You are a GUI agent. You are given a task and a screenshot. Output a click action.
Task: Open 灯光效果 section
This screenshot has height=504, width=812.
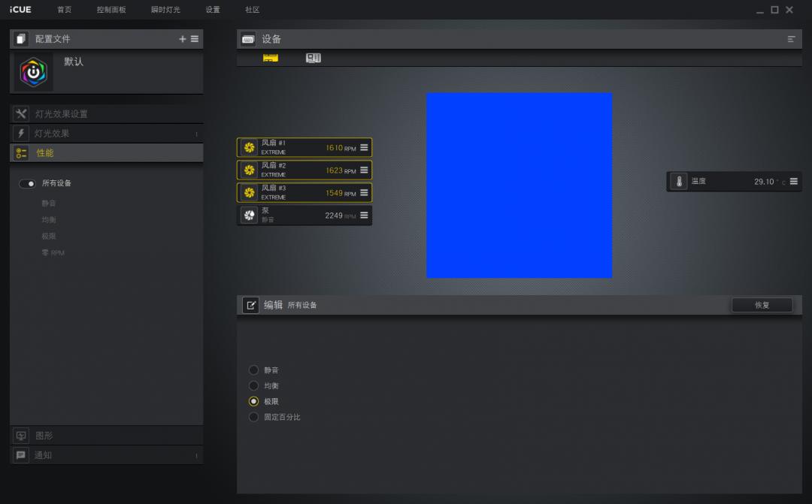pyautogui.click(x=106, y=134)
